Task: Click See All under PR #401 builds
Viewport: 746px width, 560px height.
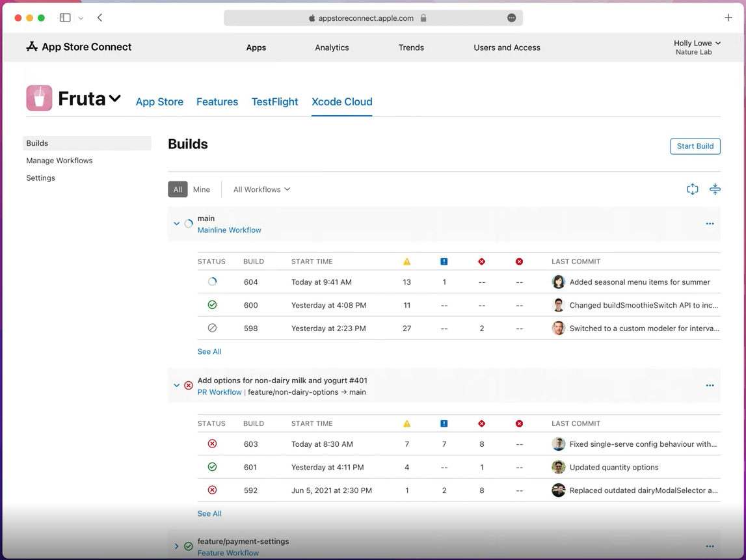Action: pos(209,513)
